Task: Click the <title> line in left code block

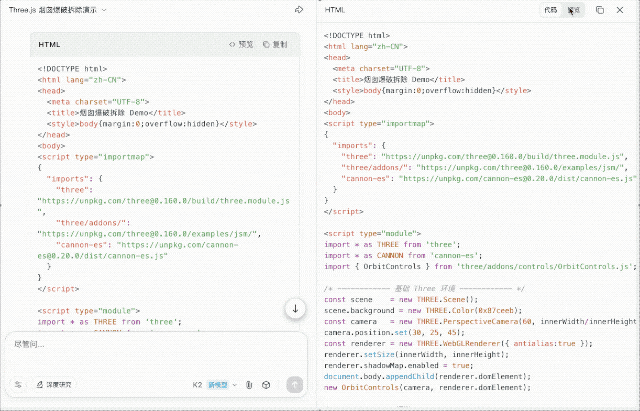Action: pos(116,113)
